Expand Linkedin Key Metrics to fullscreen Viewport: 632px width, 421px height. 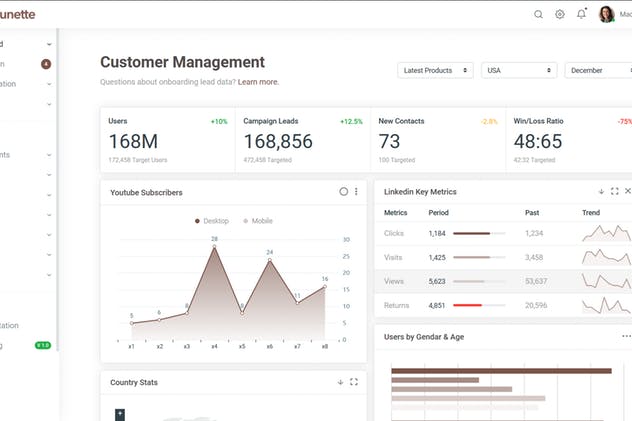point(615,191)
